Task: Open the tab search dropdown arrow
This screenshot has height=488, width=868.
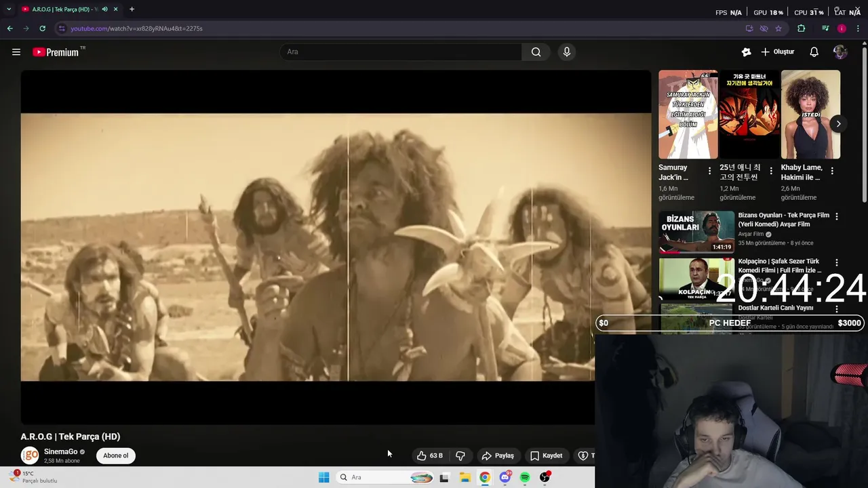Action: tap(8, 9)
